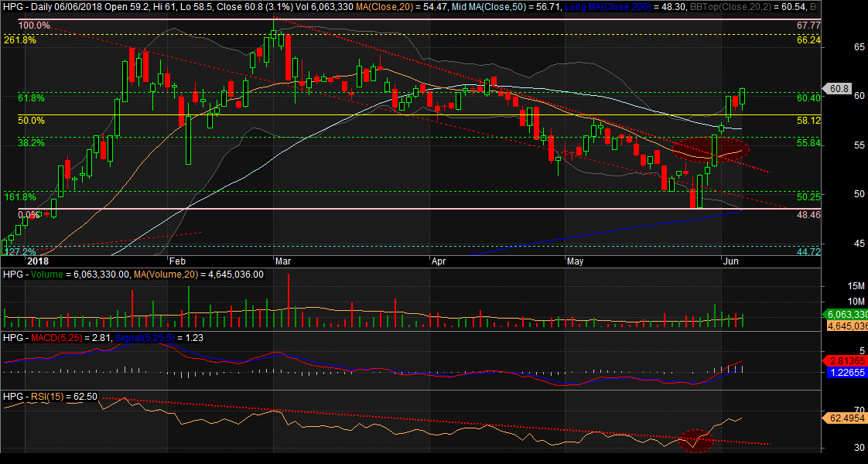Click the red MACD value tag 2.81385
Viewport: 868px width, 464px height.
point(844,360)
